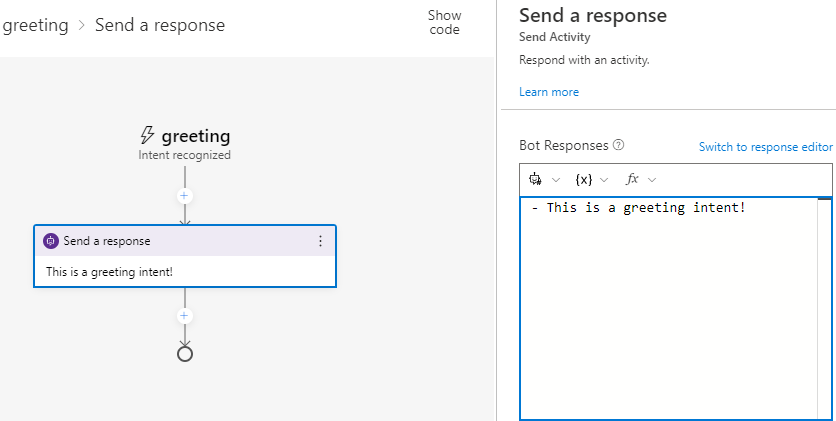836x421 pixels.
Task: Click the Show code button
Action: 444,23
